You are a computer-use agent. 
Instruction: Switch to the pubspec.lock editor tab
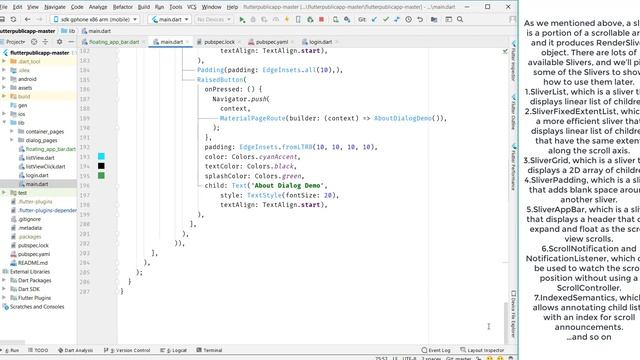click(x=219, y=42)
